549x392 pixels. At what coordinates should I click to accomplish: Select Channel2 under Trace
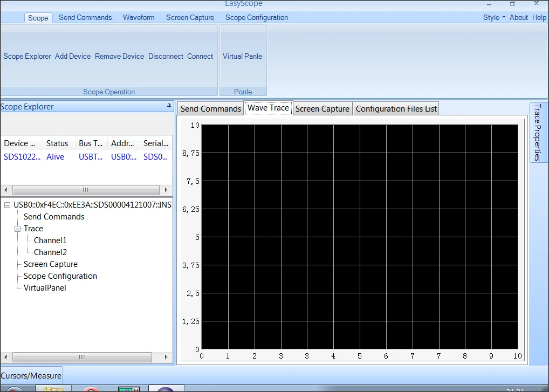[x=50, y=252]
